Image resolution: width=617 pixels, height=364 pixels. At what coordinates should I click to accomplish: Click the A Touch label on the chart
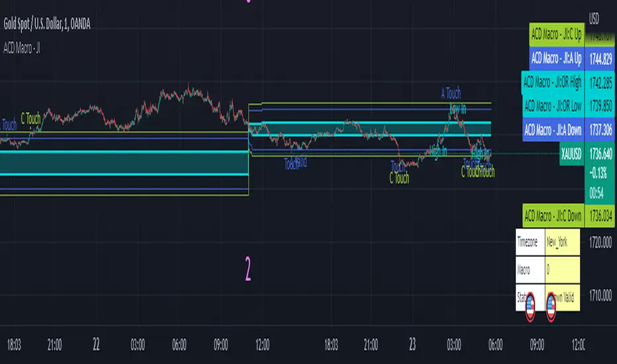click(x=451, y=94)
